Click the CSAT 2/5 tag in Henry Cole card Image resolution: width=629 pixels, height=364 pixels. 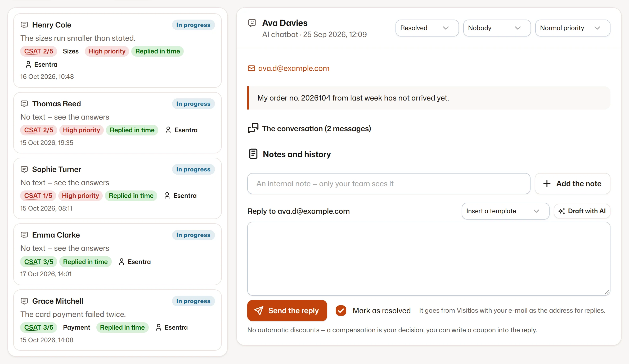pos(39,51)
